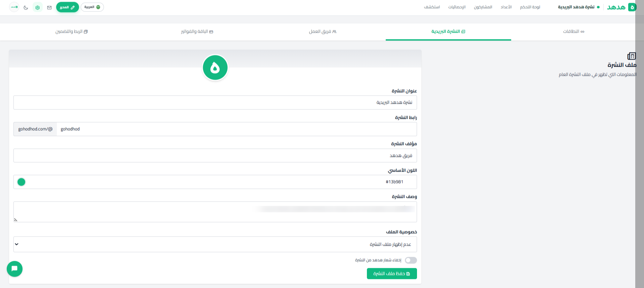This screenshot has height=288, width=644.
Task: Open settings via the gear icon
Action: point(38,7)
